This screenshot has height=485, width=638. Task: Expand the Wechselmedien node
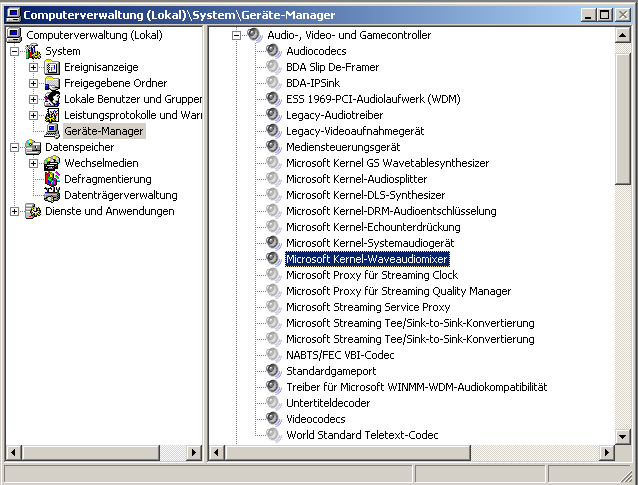[x=33, y=164]
